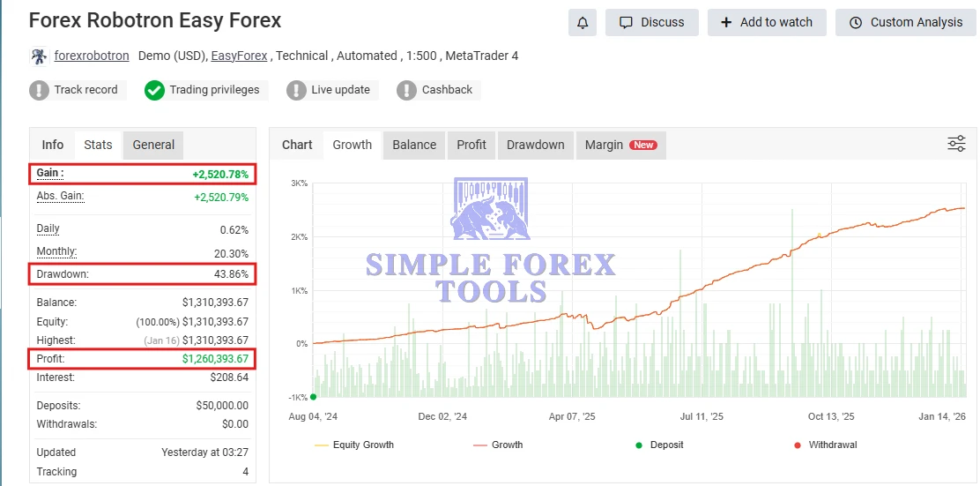Open the Margin tab marked New
This screenshot has width=980, height=486.
(x=620, y=145)
